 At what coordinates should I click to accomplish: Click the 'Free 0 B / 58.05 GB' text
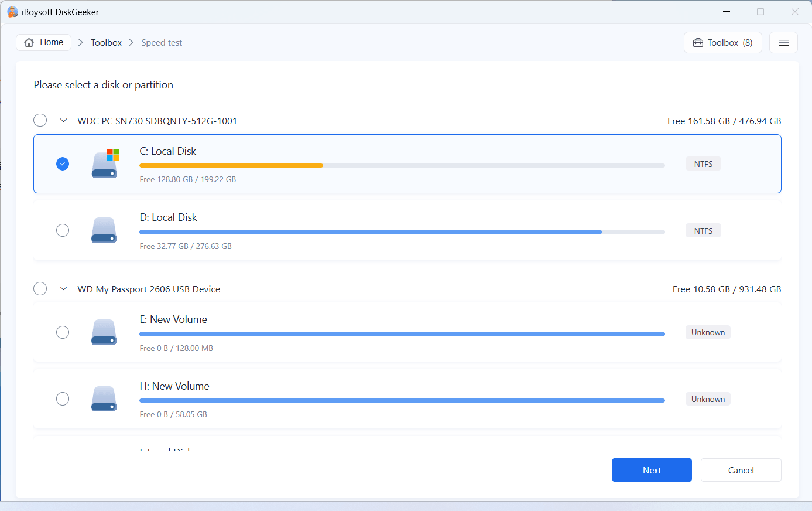(x=173, y=414)
